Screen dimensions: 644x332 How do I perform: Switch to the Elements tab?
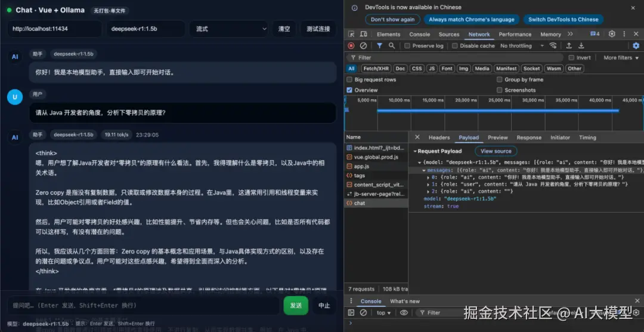pos(388,34)
